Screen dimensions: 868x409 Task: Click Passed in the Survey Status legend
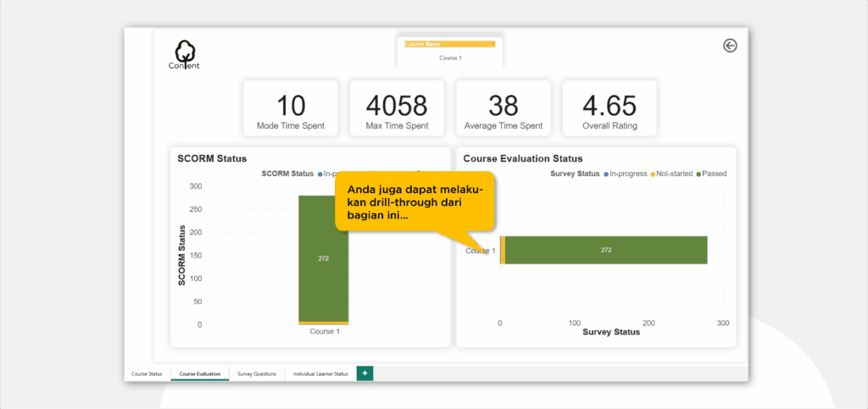tap(711, 174)
